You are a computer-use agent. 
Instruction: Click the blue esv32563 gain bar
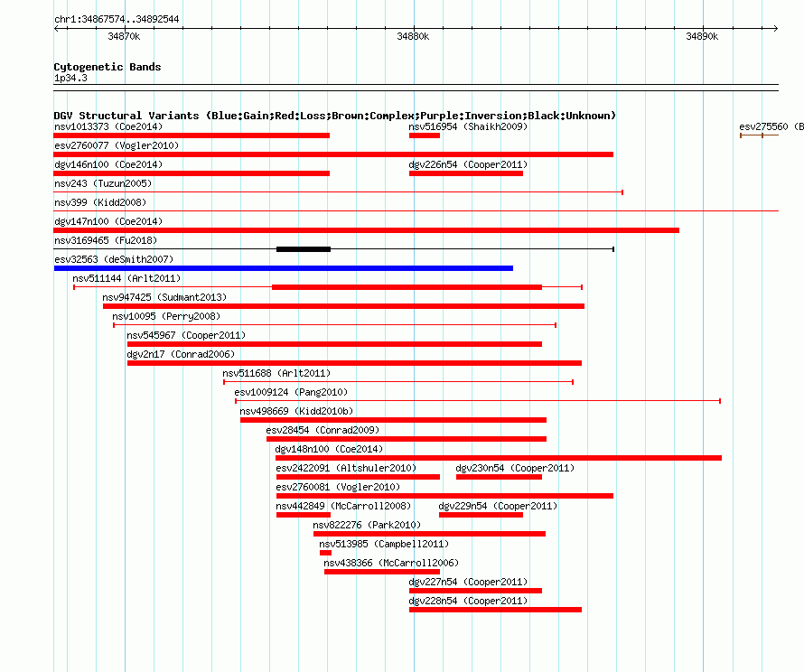[x=284, y=268]
